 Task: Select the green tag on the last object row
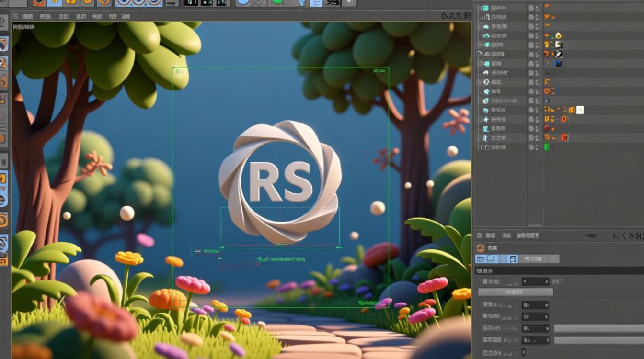tap(547, 147)
